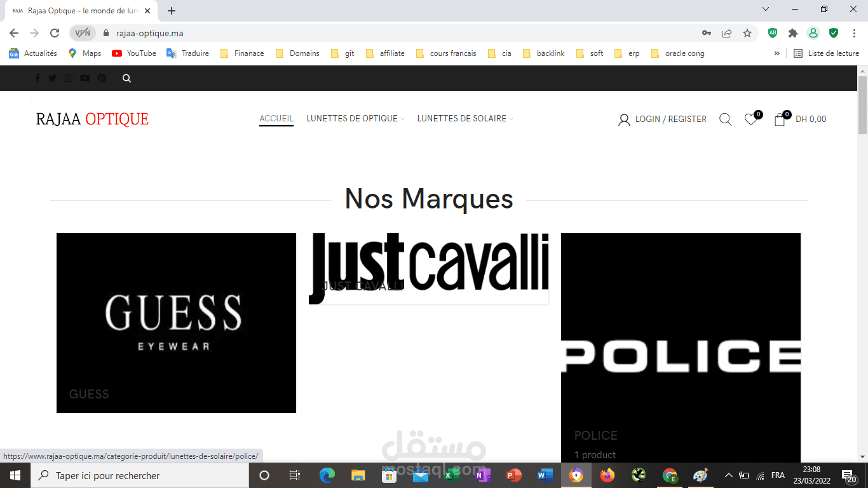Reload the page
Image resolution: width=868 pixels, height=488 pixels.
(55, 33)
